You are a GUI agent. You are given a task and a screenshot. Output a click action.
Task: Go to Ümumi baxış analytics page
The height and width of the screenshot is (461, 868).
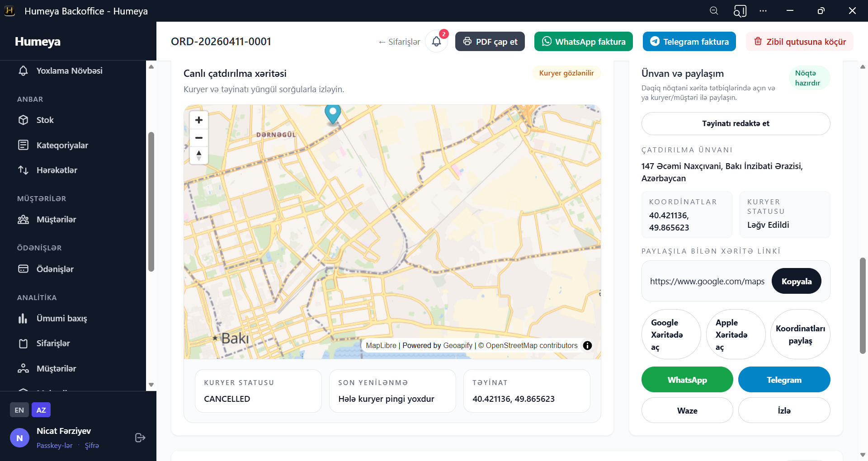(x=61, y=319)
